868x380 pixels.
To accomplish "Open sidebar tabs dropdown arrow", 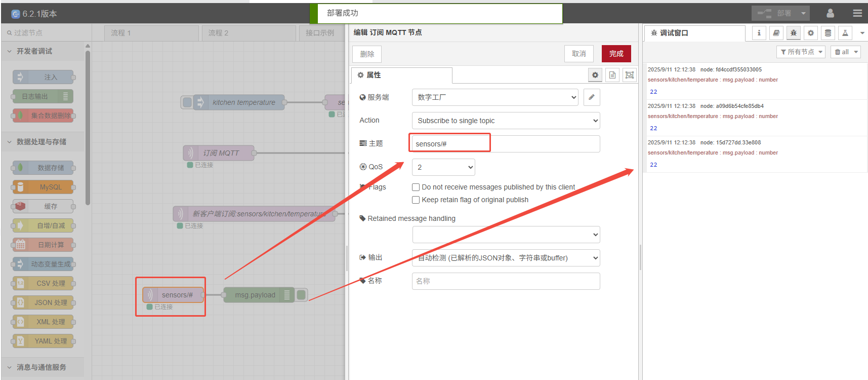I will [x=862, y=33].
